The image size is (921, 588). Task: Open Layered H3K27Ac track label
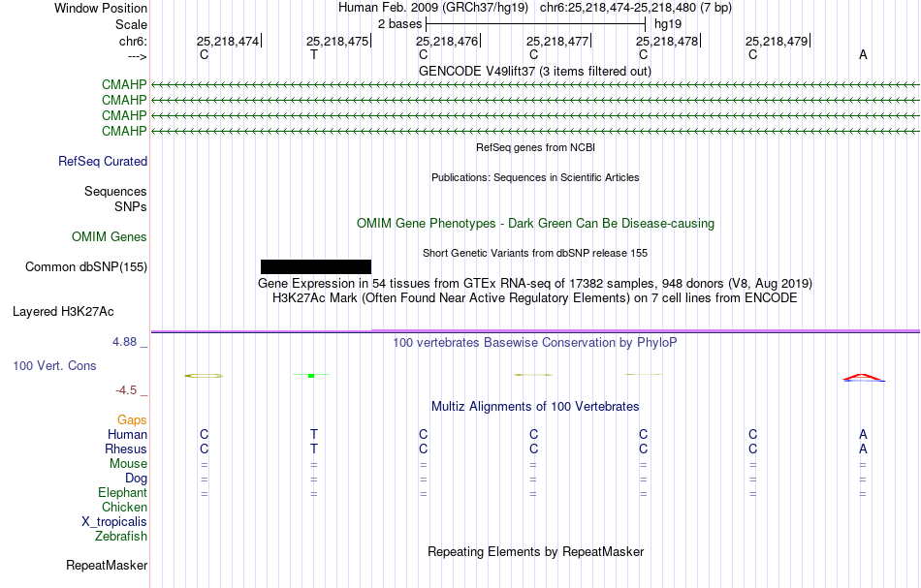63,312
